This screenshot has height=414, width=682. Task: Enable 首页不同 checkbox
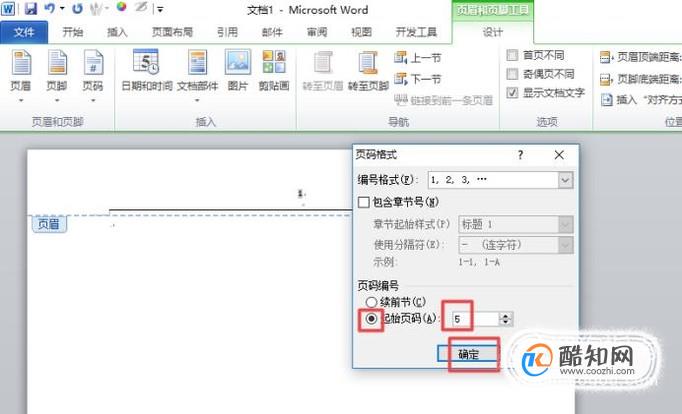click(x=512, y=55)
